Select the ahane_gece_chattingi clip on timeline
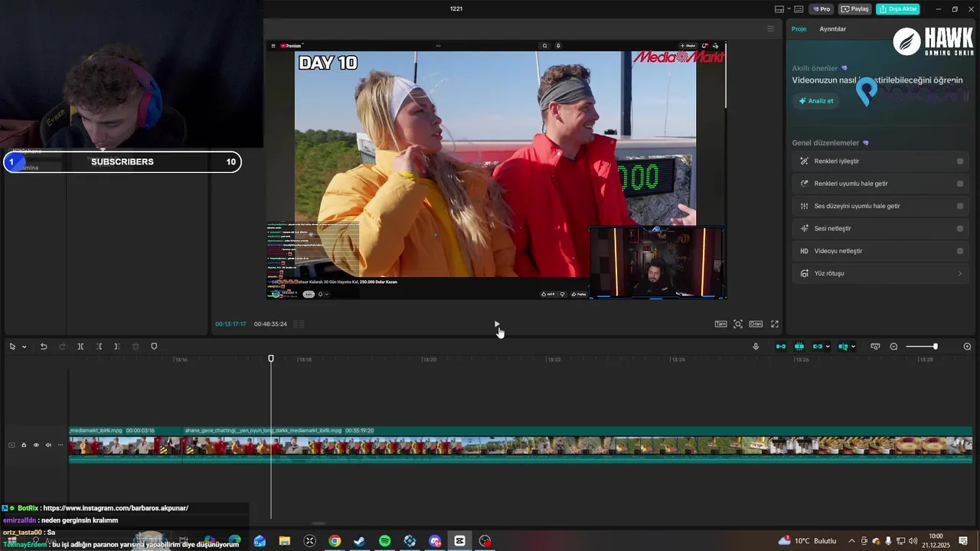 pos(577,445)
